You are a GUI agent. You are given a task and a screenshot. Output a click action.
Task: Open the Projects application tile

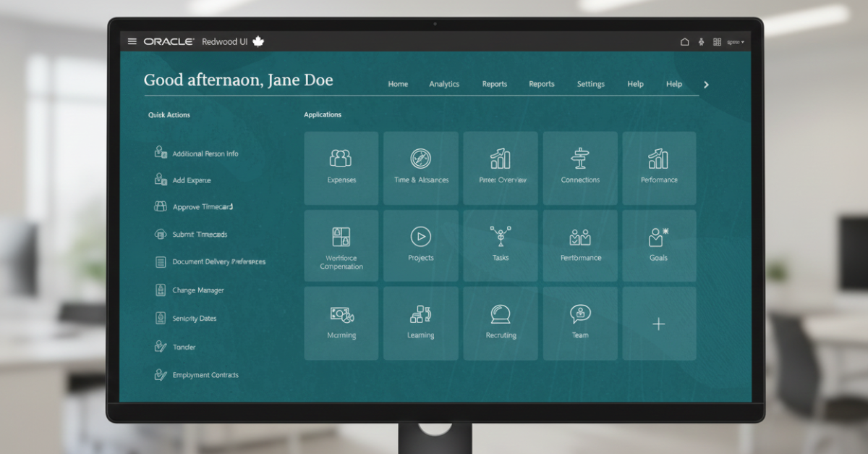421,245
